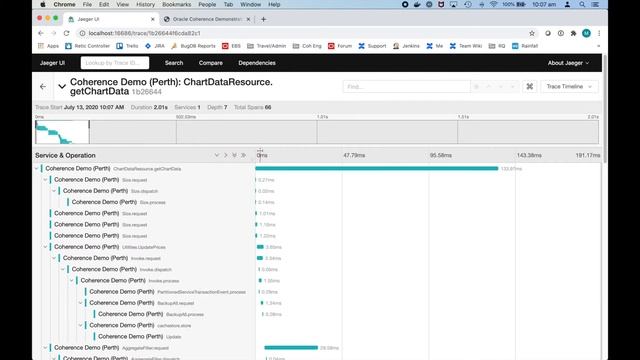Collapse the cachestore.store span row
This screenshot has width=640, height=360.
[x=80, y=326]
